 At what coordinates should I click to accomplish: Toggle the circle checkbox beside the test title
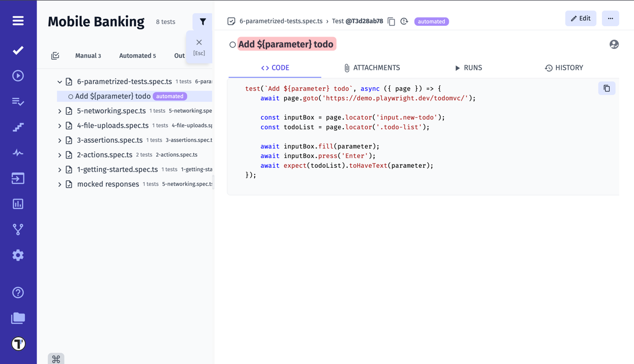[x=232, y=44]
